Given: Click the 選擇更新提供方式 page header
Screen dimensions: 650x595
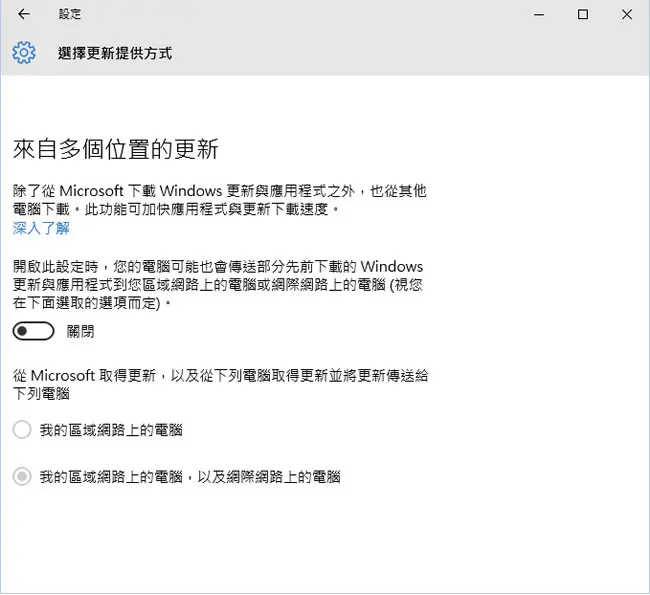Looking at the screenshot, I should click(115, 53).
